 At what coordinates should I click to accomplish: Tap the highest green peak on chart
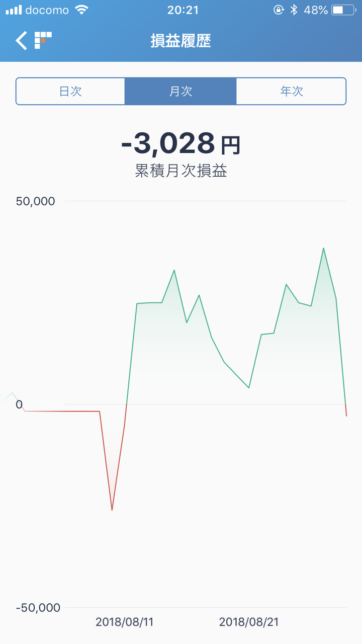(323, 248)
